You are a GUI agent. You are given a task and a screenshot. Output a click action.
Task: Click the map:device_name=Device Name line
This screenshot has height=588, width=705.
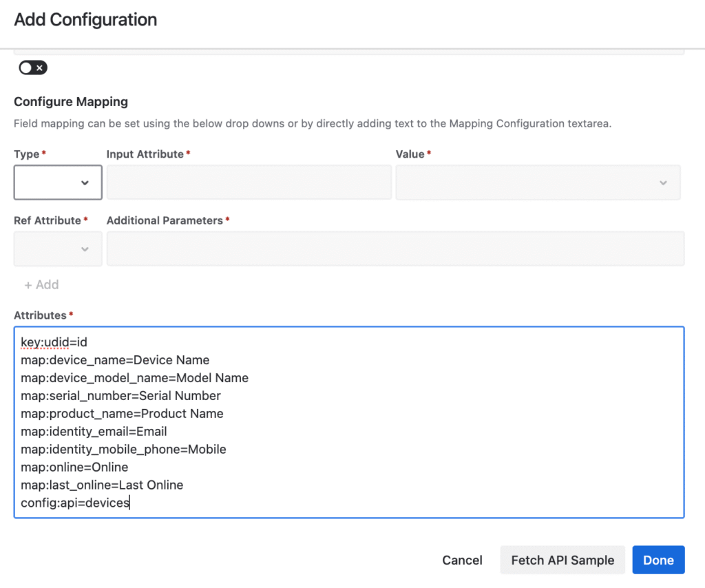coord(115,360)
